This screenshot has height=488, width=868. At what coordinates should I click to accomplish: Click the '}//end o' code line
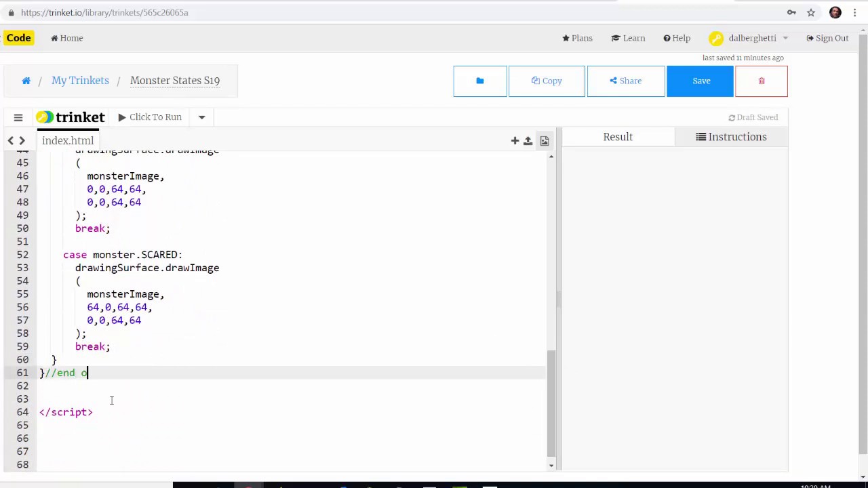click(x=64, y=373)
